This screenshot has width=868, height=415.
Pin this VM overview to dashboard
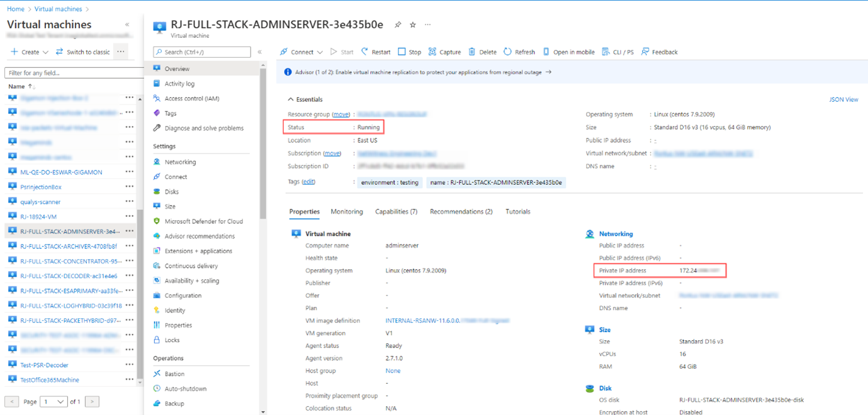[397, 24]
